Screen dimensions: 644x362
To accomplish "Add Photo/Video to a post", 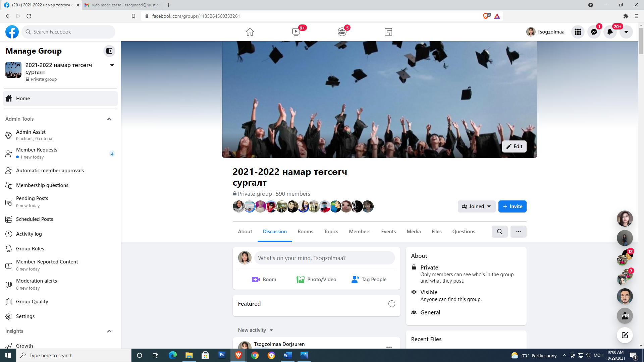I will (x=316, y=280).
